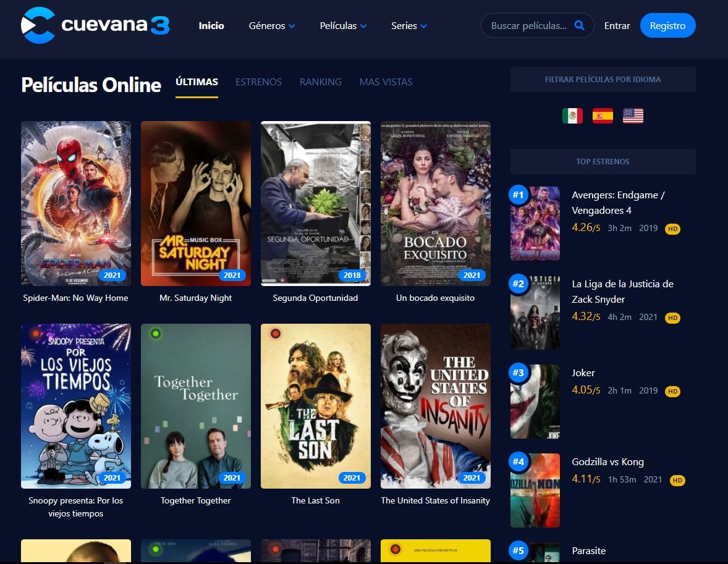Select the Spain flag language filter
Image resolution: width=728 pixels, height=564 pixels.
(603, 116)
